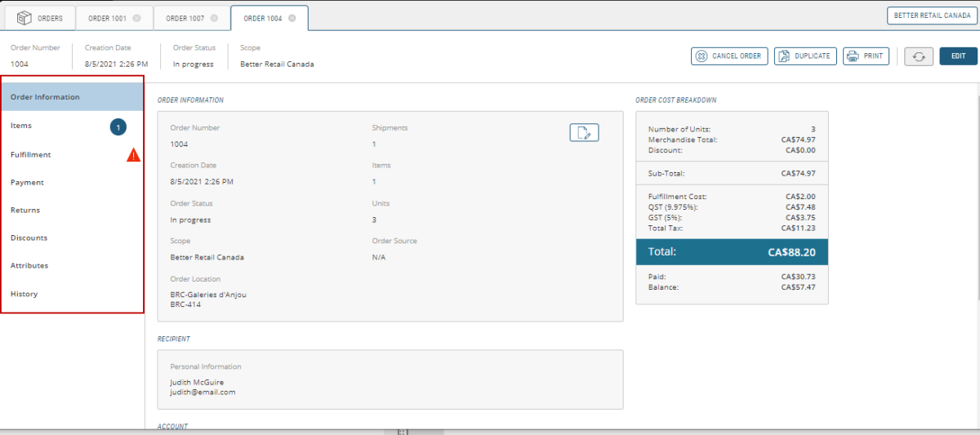Click the Duplicate button
Screen dimensions: 980x435
coord(805,56)
